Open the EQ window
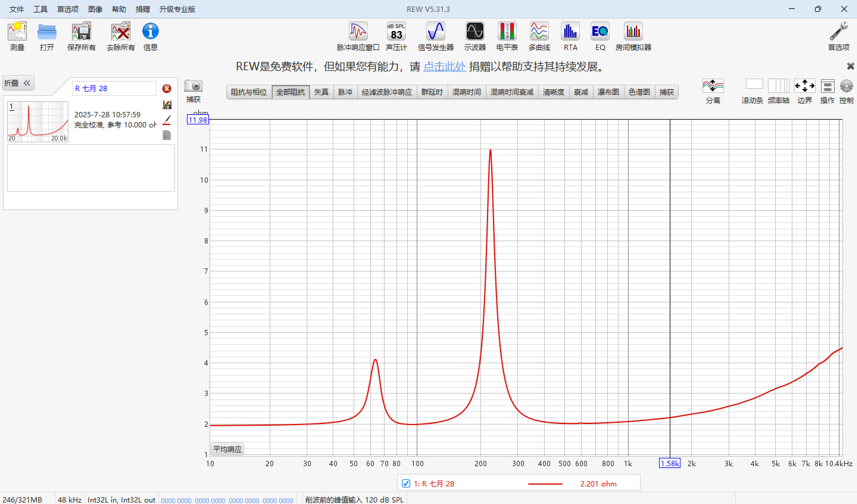857x504 pixels. [600, 31]
